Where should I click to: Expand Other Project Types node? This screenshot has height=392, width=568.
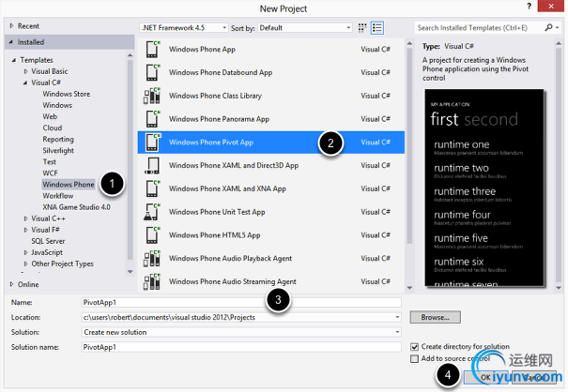(25, 264)
